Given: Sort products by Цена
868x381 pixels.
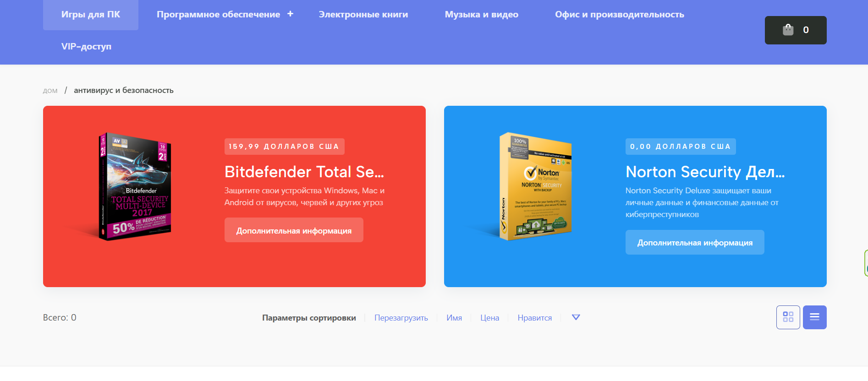Looking at the screenshot, I should 489,318.
